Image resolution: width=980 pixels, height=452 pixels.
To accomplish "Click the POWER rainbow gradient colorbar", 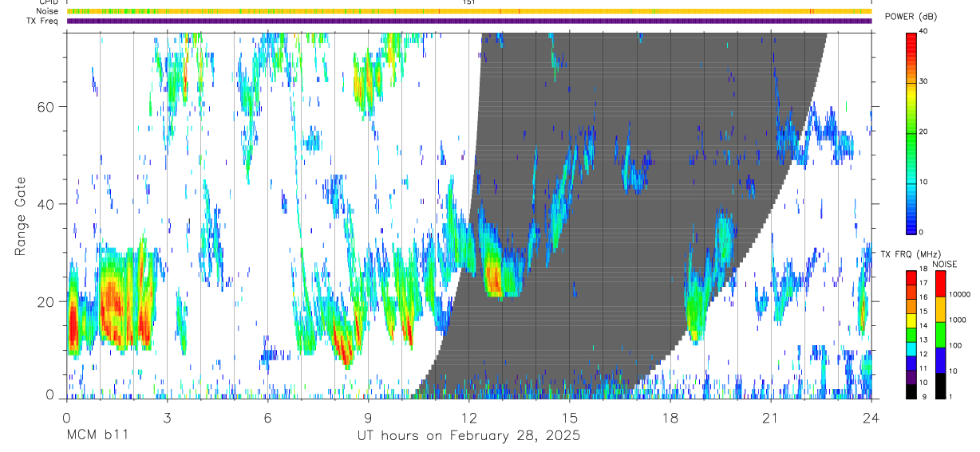I will (911, 132).
